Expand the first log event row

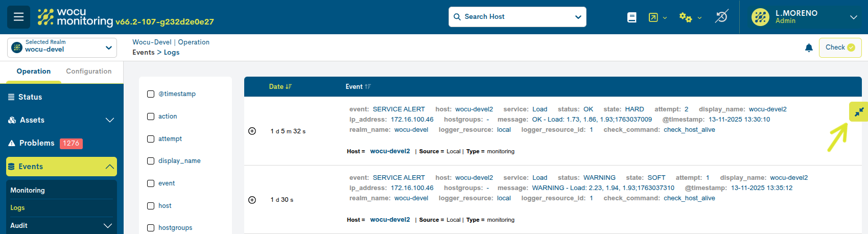(252, 131)
